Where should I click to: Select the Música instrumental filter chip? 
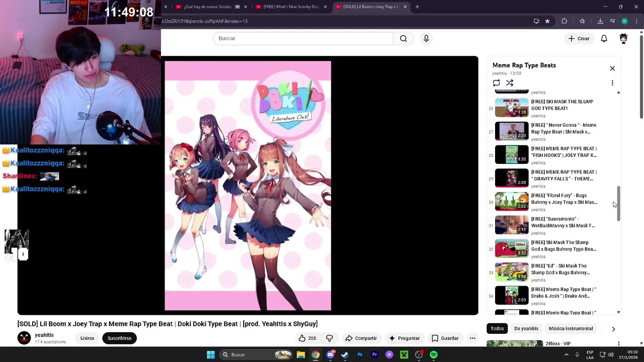click(571, 328)
